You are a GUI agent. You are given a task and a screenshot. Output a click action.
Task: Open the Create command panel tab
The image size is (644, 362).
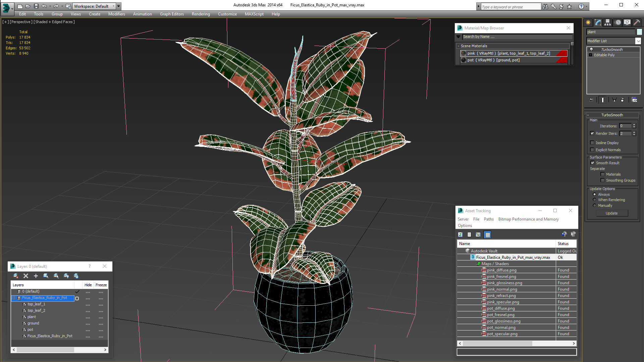click(588, 22)
